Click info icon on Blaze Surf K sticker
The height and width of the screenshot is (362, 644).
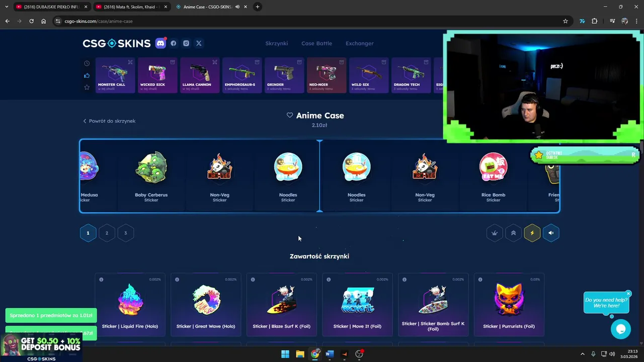coord(253,280)
